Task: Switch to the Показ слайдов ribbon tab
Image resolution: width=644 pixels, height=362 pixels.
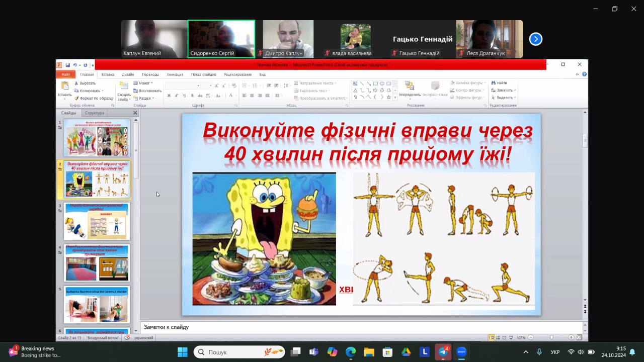Action: coord(204,74)
